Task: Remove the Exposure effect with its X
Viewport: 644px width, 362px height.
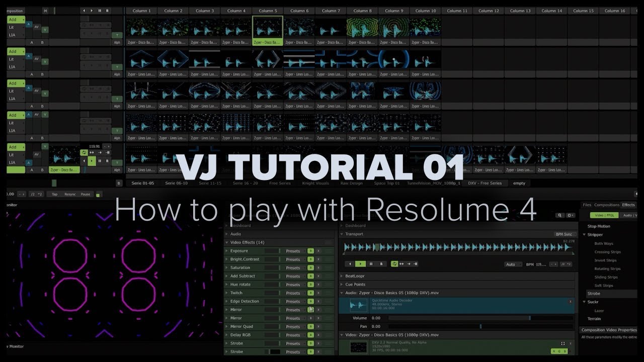Action: coord(318,251)
